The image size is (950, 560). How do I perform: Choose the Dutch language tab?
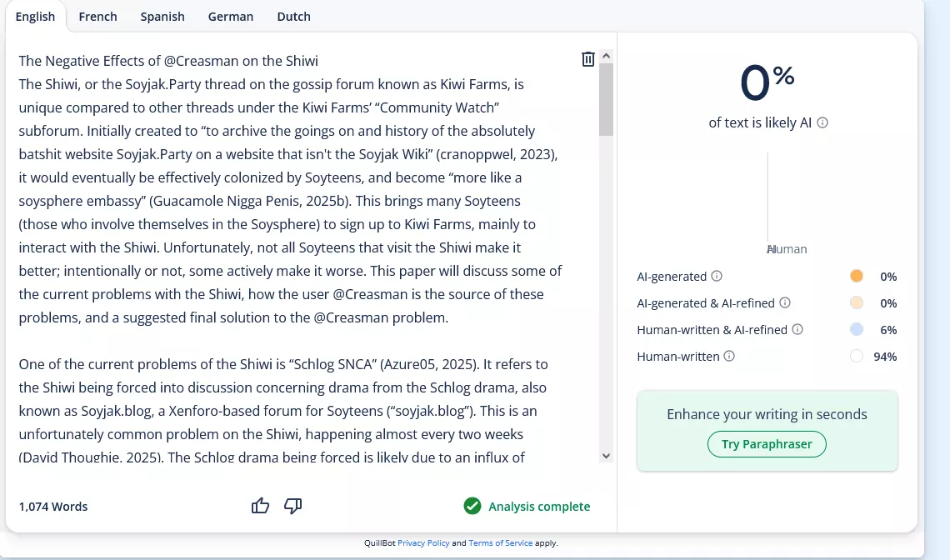tap(294, 17)
